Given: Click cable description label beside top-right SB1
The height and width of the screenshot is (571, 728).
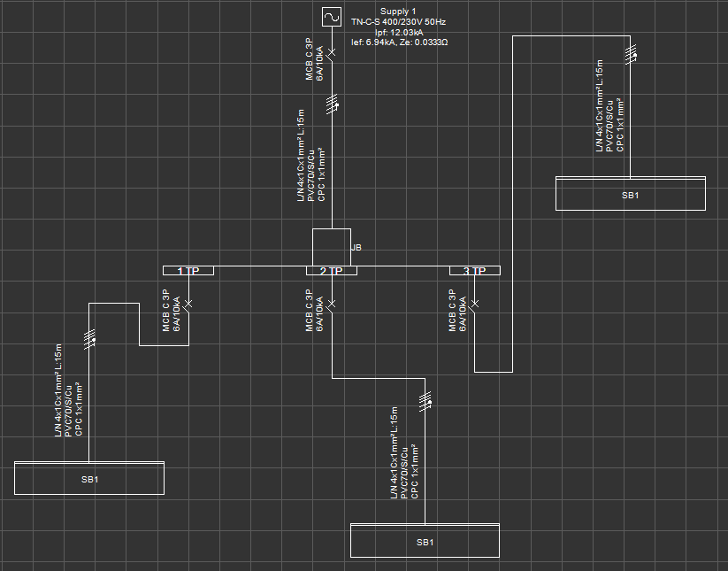Looking at the screenshot, I should (609, 106).
